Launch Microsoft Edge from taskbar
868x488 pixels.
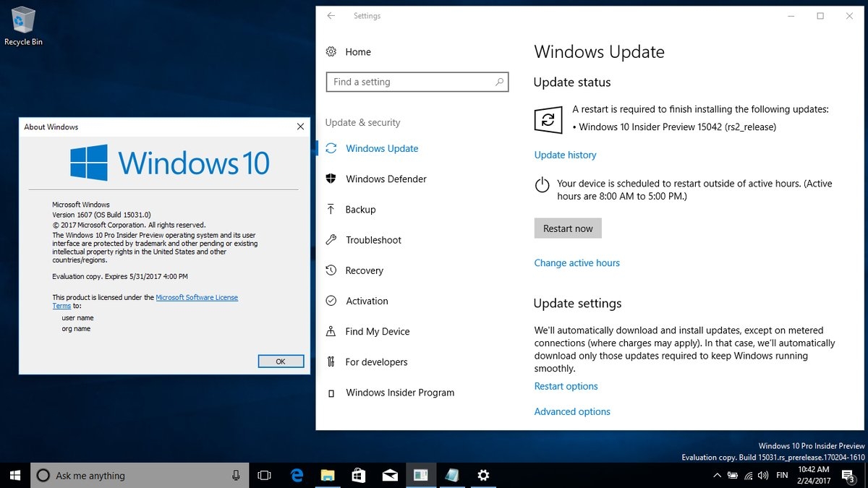point(297,475)
